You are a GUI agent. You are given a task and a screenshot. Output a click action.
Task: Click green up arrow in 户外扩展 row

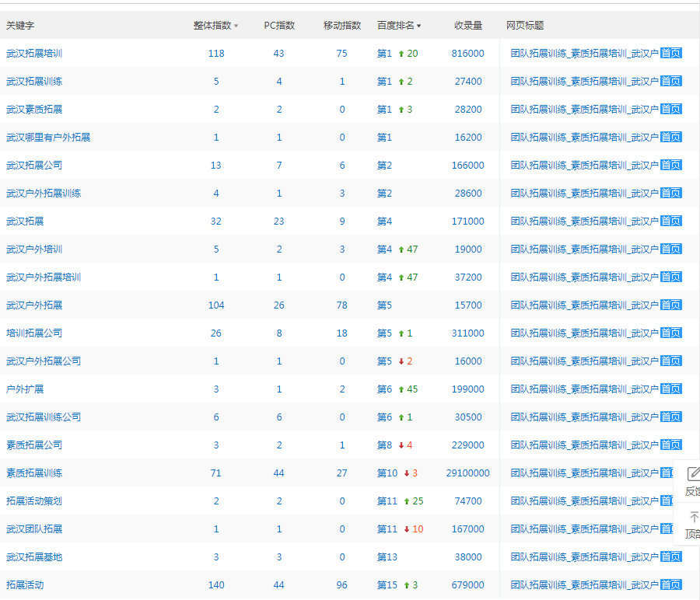401,389
